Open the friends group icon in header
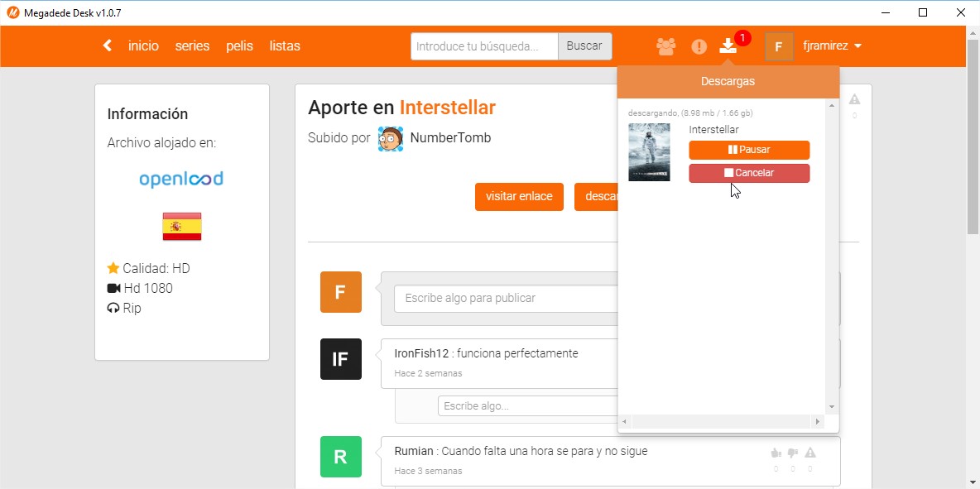This screenshot has width=980, height=489. click(666, 46)
